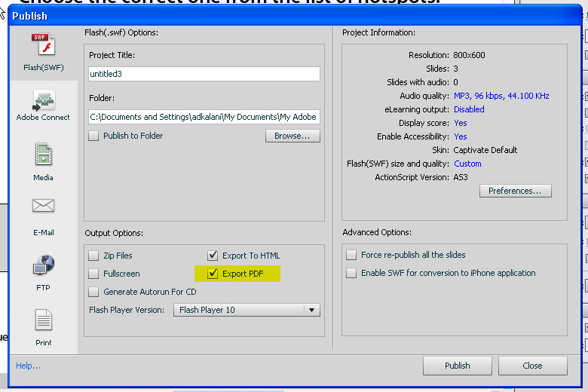Click into the Folder path field
This screenshot has height=392, width=588.
click(x=204, y=117)
